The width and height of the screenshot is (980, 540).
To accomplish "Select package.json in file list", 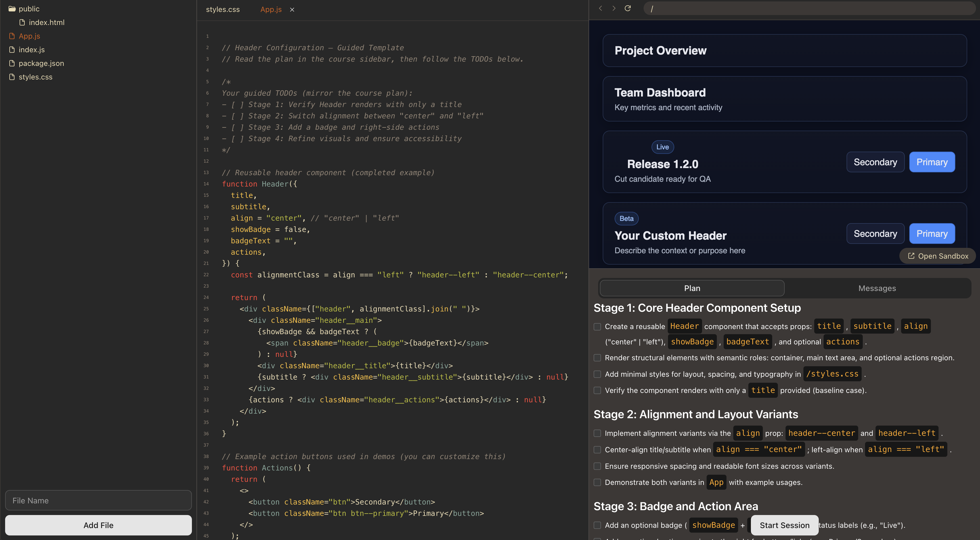I will (x=41, y=63).
